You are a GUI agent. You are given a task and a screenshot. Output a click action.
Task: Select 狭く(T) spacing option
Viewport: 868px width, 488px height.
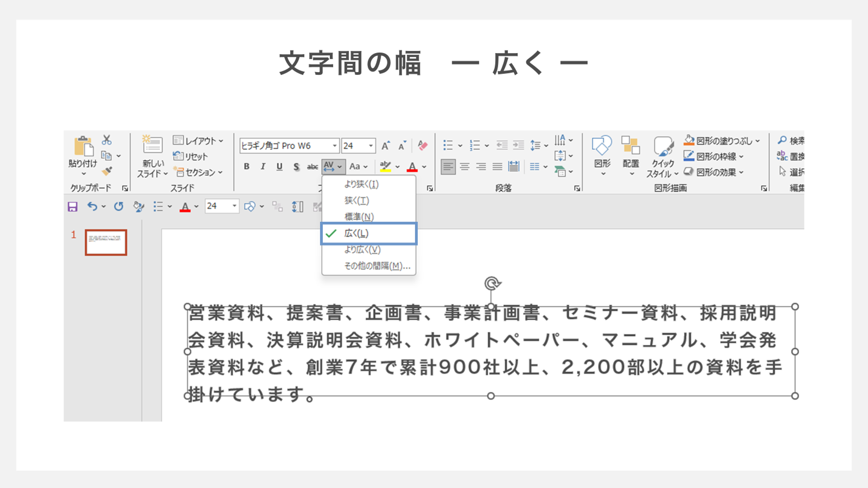pyautogui.click(x=369, y=201)
